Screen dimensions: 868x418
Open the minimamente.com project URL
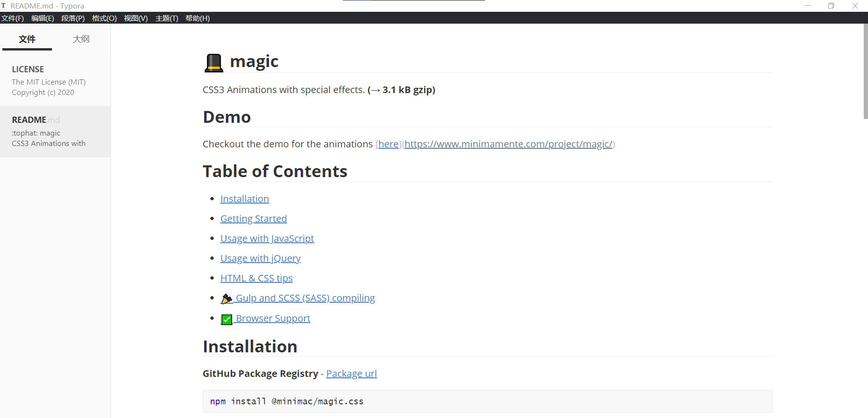508,144
